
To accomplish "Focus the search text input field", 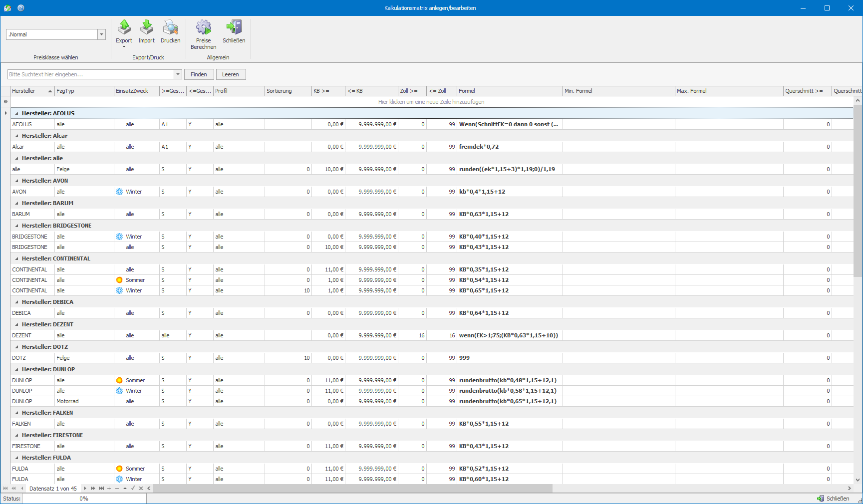I will [90, 74].
